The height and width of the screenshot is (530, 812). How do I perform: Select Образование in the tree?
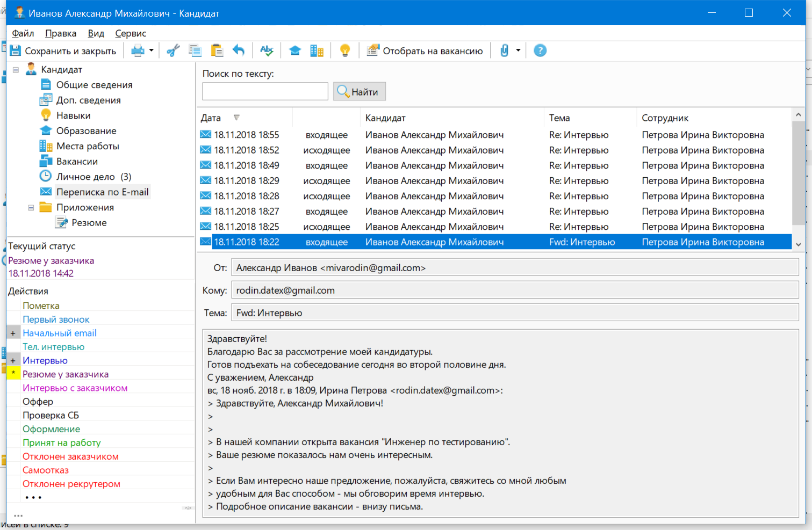tap(87, 131)
